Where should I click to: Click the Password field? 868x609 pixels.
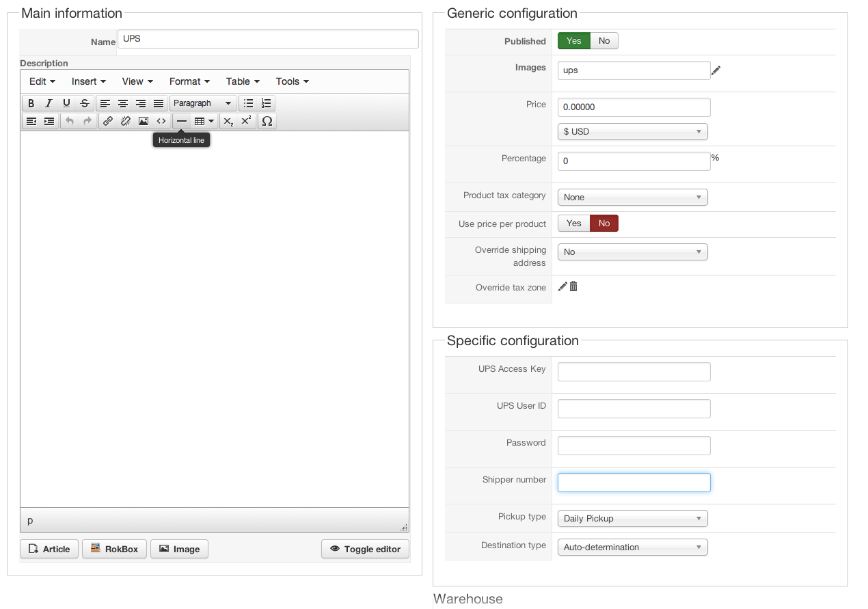point(634,446)
